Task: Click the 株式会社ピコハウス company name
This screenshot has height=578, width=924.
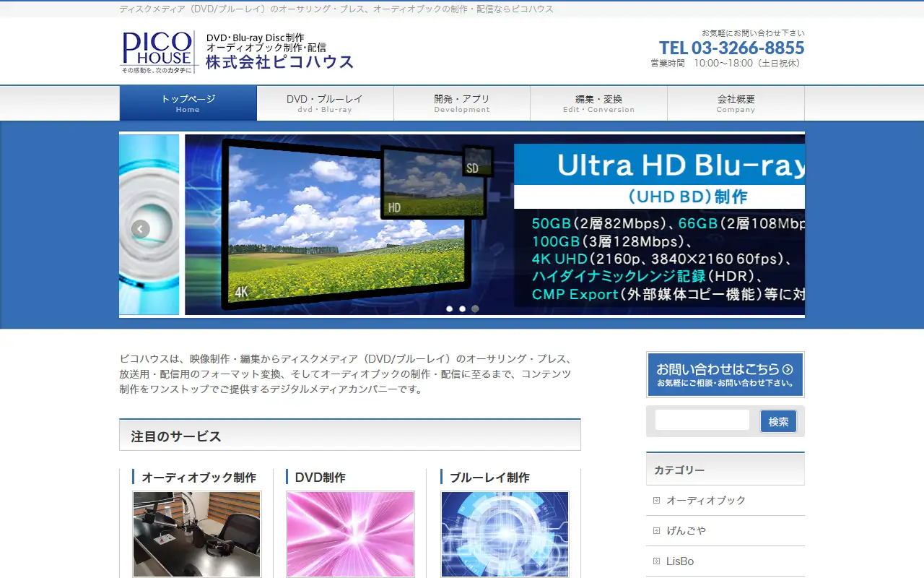Action: [280, 62]
